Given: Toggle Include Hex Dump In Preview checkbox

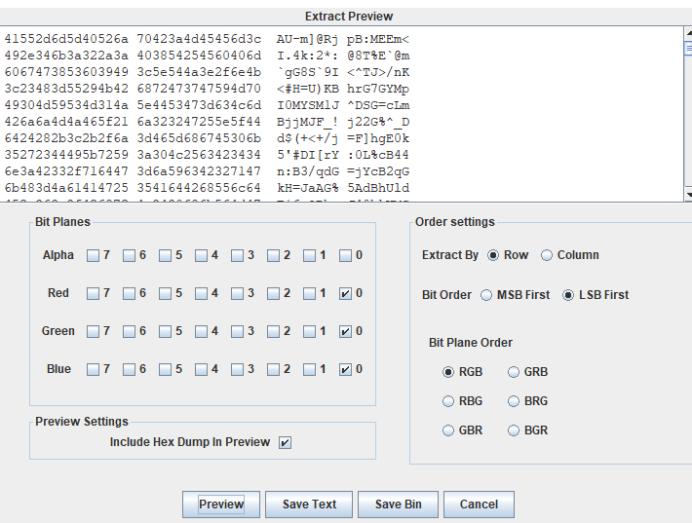Looking at the screenshot, I should pos(285,442).
